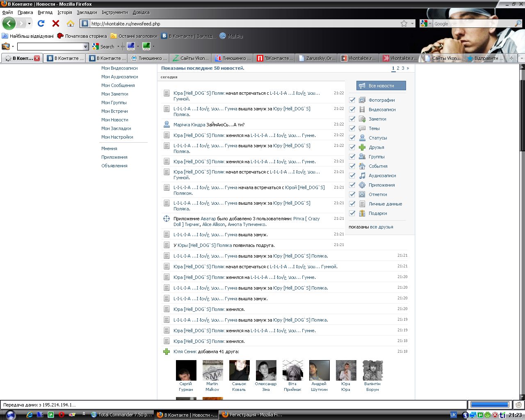This screenshot has width=525, height=420.
Task: Uncheck the Отметки news filter checkbox
Action: (x=352, y=194)
